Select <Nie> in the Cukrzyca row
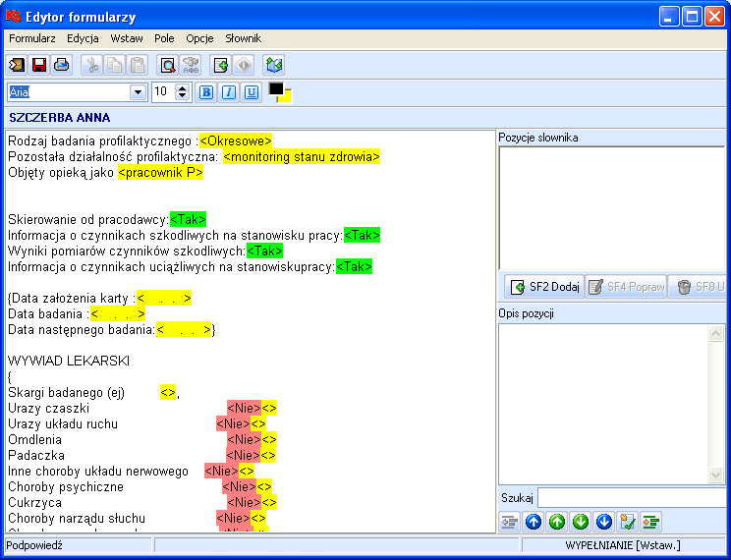Image resolution: width=731 pixels, height=560 pixels. click(245, 503)
